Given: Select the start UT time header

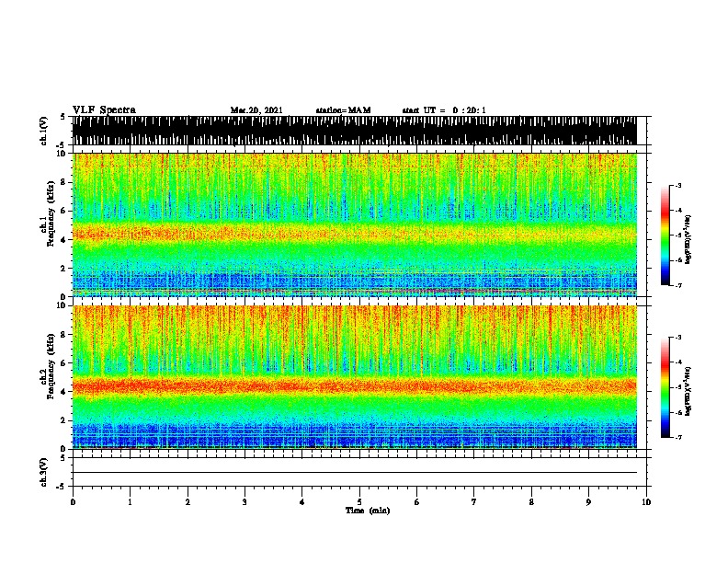Looking at the screenshot, I should point(444,110).
